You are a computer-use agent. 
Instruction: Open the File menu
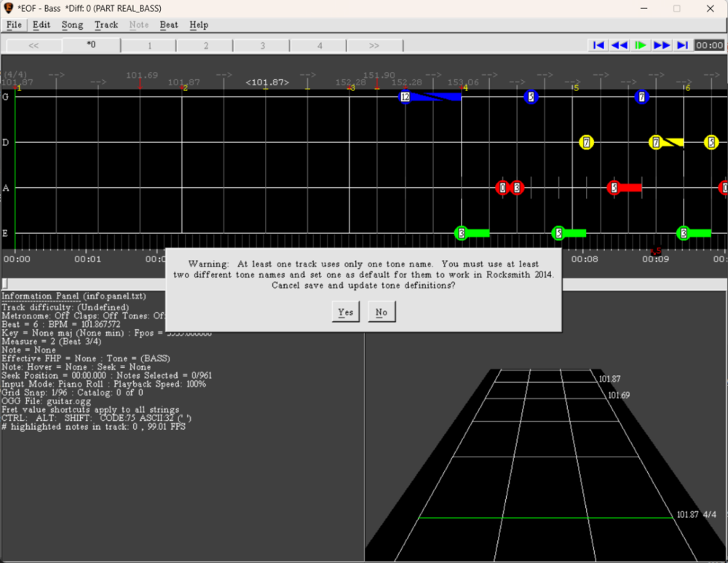coord(14,25)
